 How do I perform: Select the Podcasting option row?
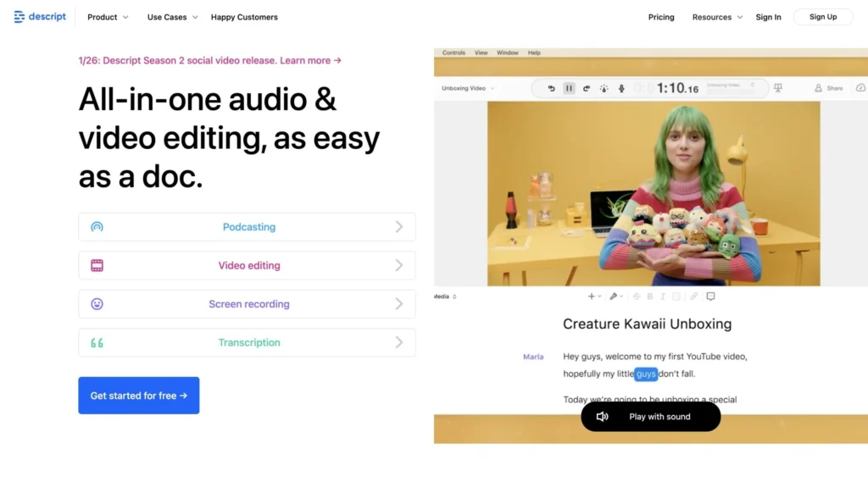247,227
